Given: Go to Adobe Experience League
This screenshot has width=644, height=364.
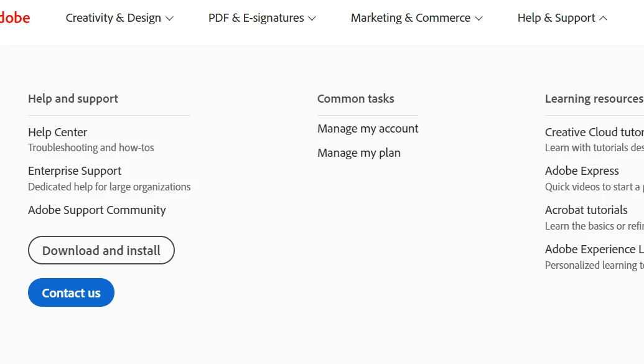Looking at the screenshot, I should coord(594,249).
